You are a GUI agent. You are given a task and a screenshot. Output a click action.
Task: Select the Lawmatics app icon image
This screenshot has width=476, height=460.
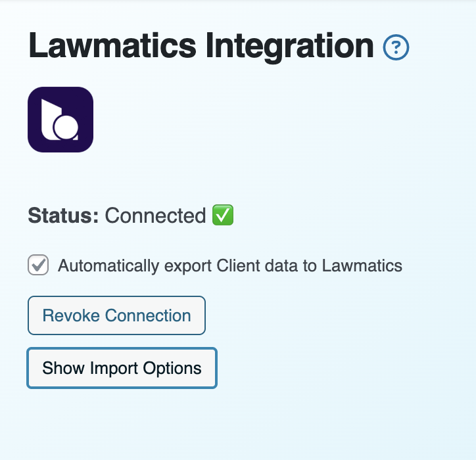(x=60, y=120)
